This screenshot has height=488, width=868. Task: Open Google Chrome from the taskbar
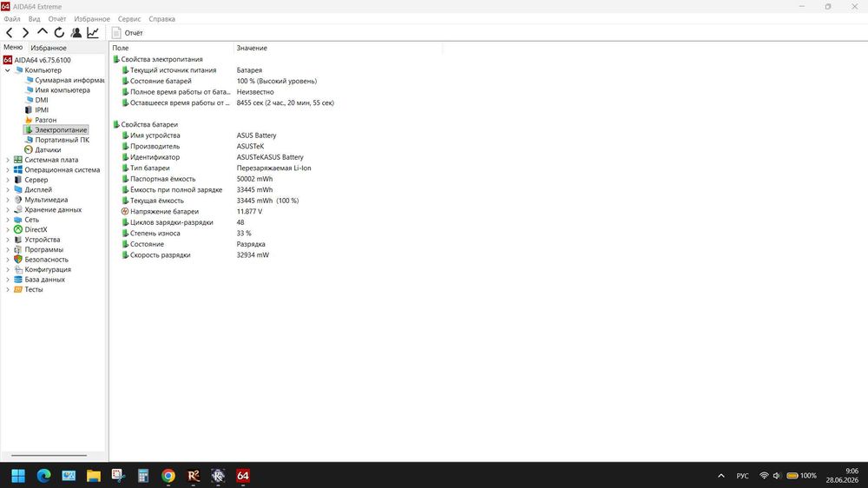[x=168, y=476]
